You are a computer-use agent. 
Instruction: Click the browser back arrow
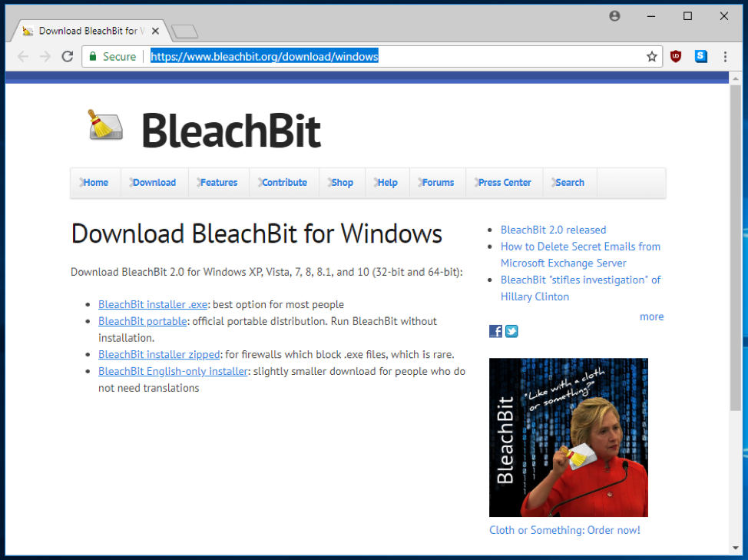pos(23,56)
